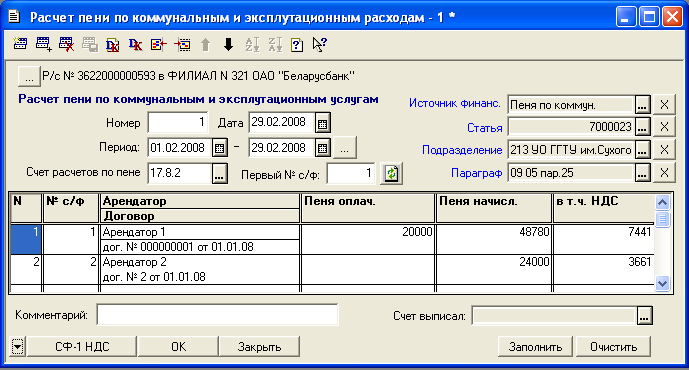Click into the Номер field
The width and height of the screenshot is (689, 370).
tap(178, 123)
